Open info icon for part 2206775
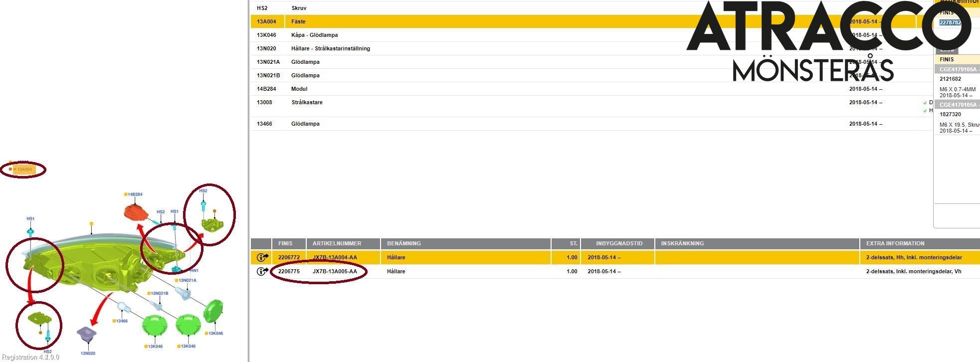The height and width of the screenshot is (362, 980). pyautogui.click(x=262, y=271)
